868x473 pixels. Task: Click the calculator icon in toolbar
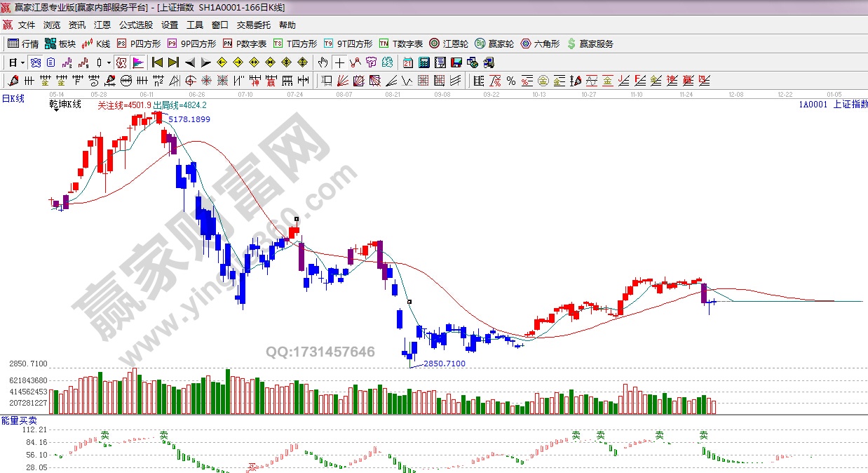(x=423, y=62)
